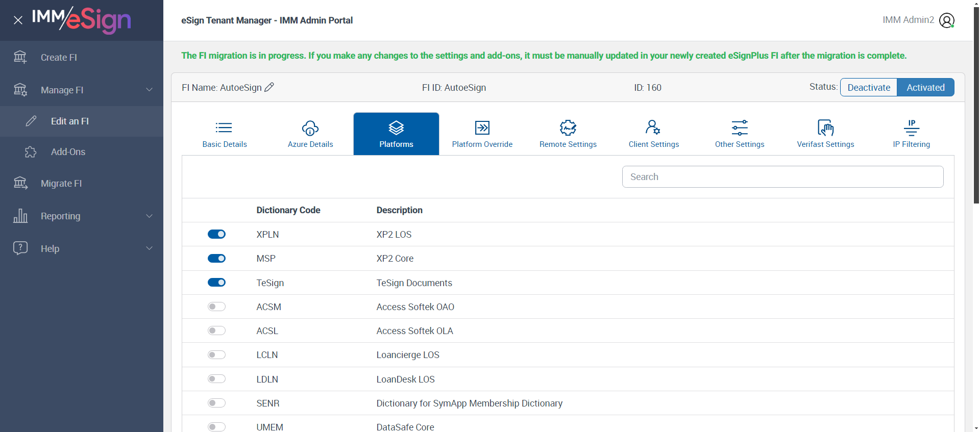Image resolution: width=980 pixels, height=432 pixels.
Task: Click the SymApp Membership Dictionary description
Action: 470,403
